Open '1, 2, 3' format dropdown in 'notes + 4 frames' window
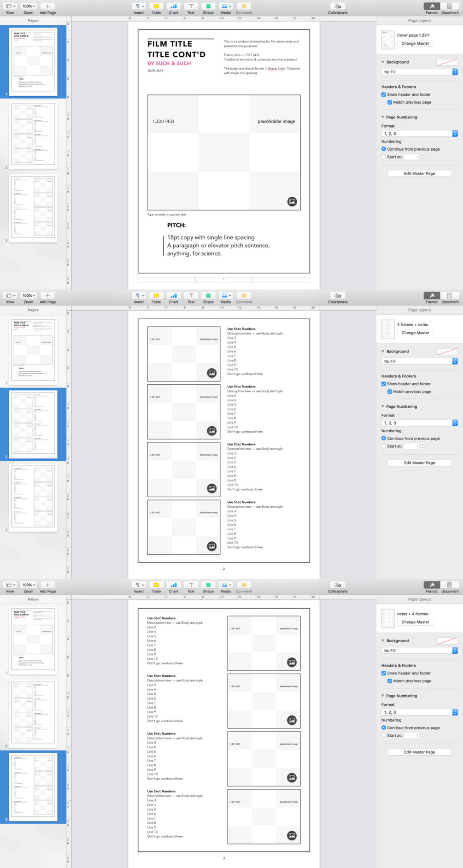Viewport: 463px width, 868px height. click(x=420, y=712)
